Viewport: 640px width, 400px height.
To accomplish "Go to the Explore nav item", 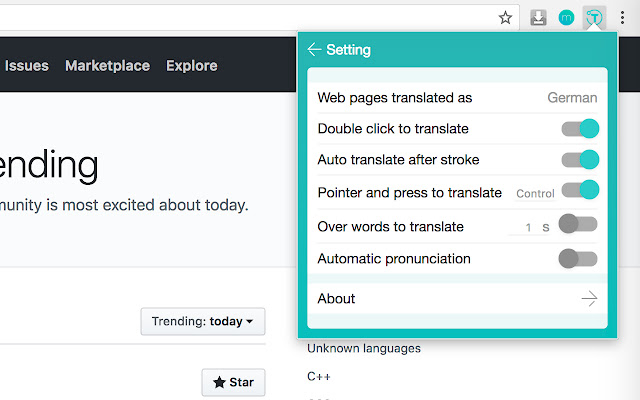I will pos(192,66).
